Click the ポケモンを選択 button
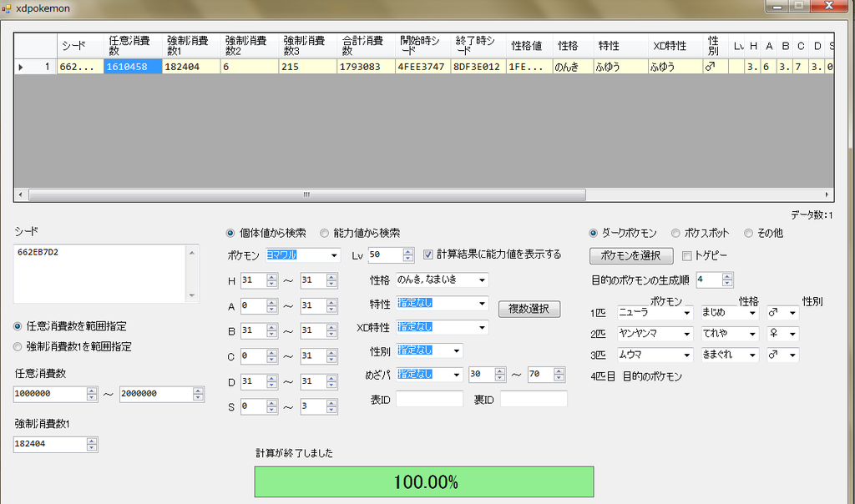 [x=631, y=255]
